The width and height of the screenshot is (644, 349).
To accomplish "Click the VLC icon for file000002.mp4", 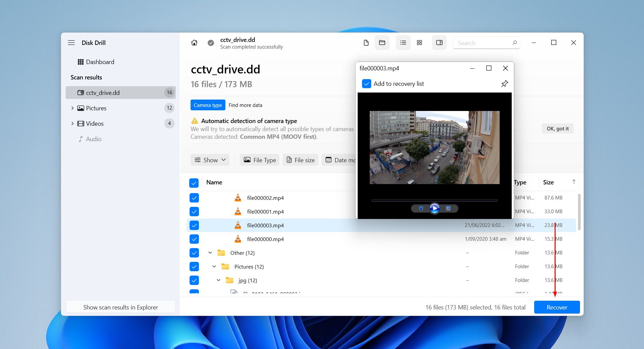I will click(238, 198).
